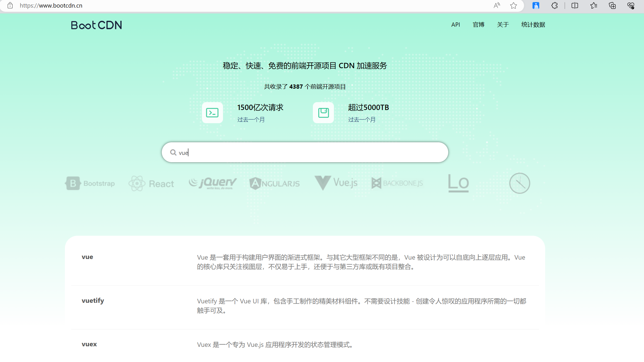Screen dimensions: 644x362
Task: Click the floppy disk icon beside 超过5000TB
Action: click(x=323, y=113)
